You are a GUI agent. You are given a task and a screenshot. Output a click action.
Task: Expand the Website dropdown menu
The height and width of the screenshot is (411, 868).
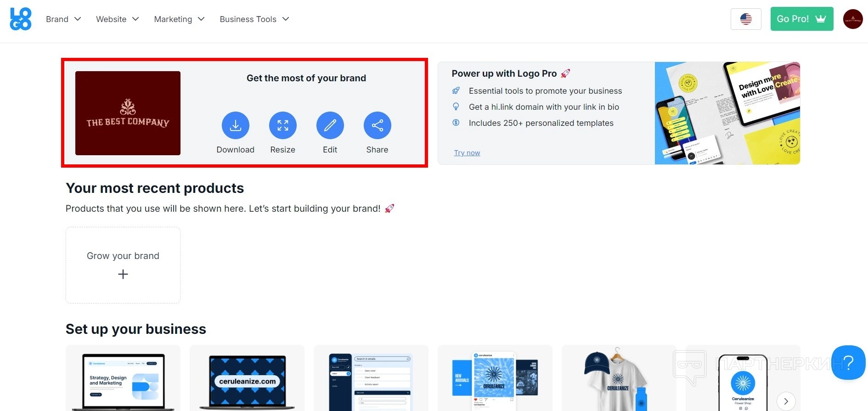(x=117, y=19)
